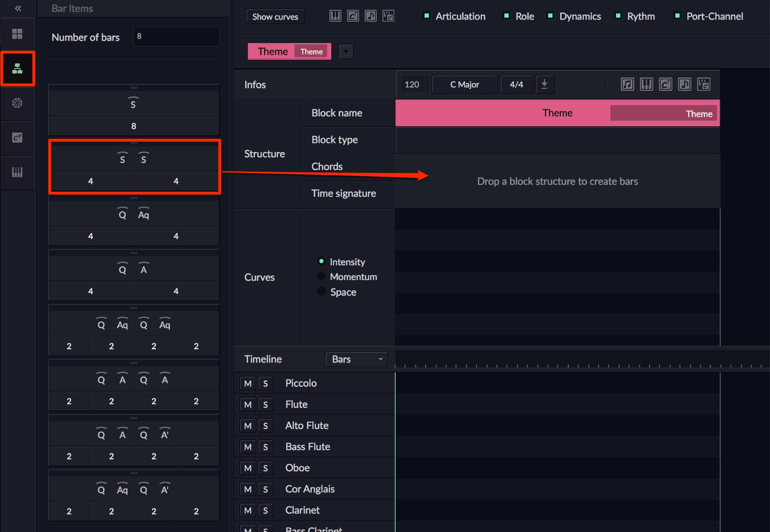This screenshot has height=532, width=770.
Task: Open the grid blocks panel in sidebar
Action: coord(17,34)
